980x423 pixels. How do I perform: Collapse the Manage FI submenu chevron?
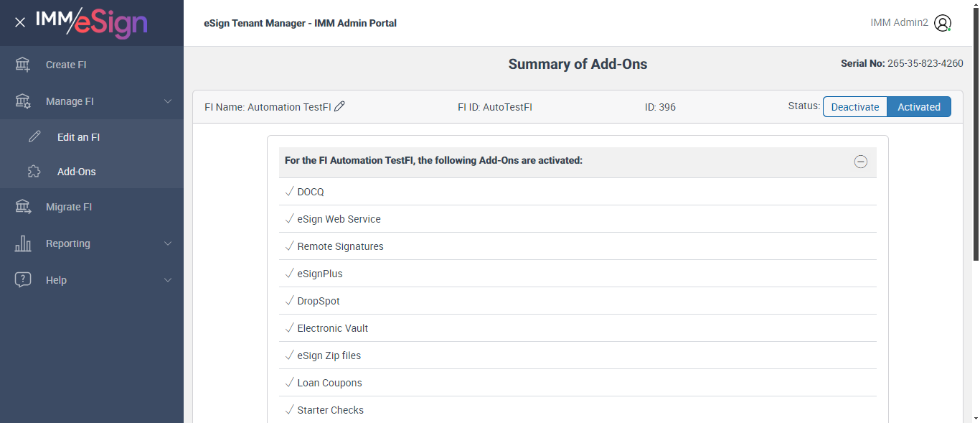168,101
